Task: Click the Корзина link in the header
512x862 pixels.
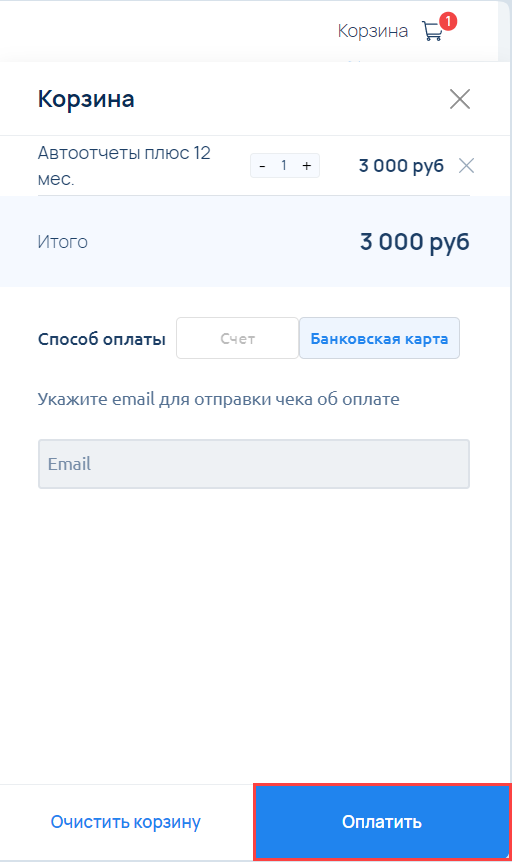Action: point(372,31)
